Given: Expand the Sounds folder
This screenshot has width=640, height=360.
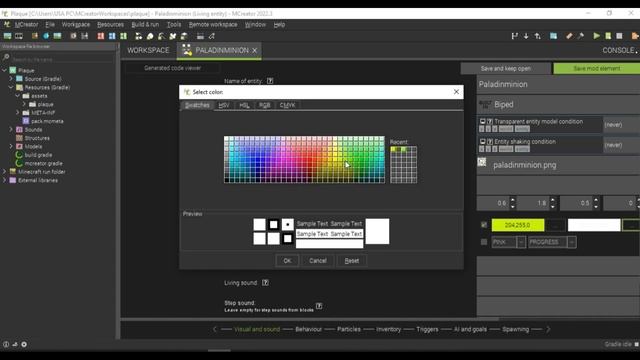Looking at the screenshot, I should click(11, 129).
